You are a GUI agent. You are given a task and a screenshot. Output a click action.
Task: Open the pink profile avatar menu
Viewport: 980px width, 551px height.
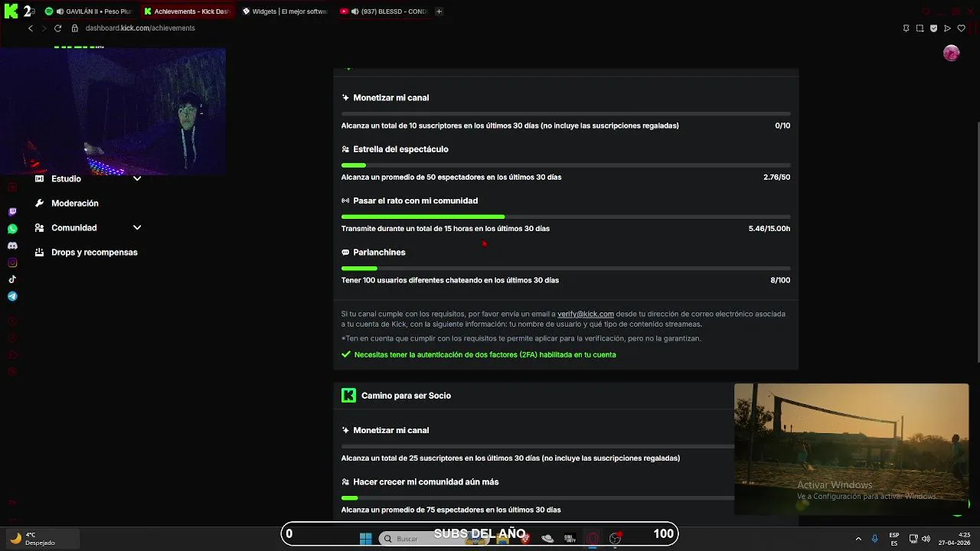tap(951, 53)
